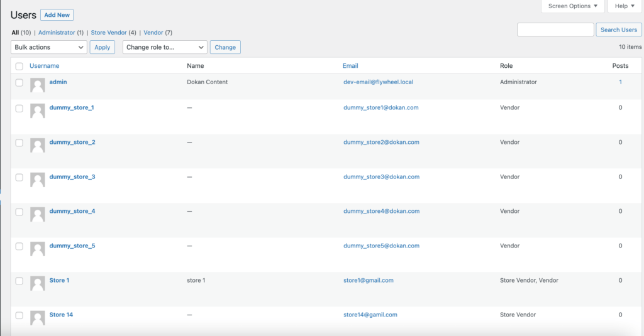This screenshot has width=644, height=336.
Task: Select the dummy_store_2 row checkbox
Action: point(19,143)
